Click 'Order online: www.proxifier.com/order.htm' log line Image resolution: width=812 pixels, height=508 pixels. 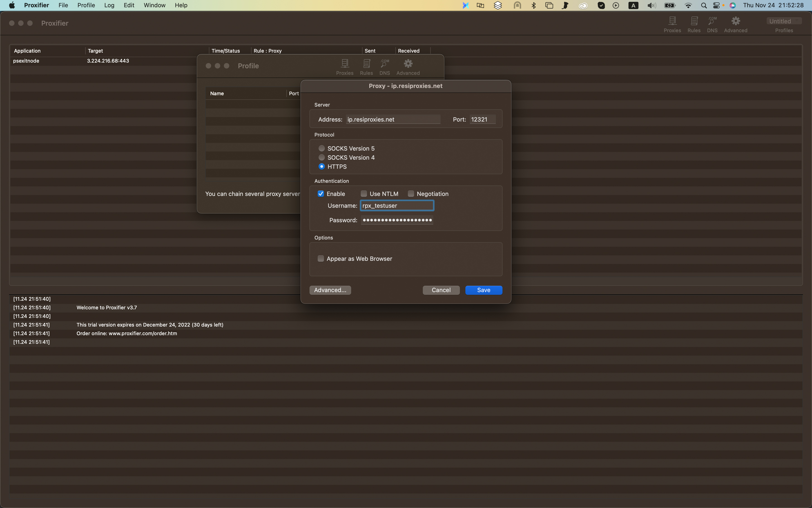pyautogui.click(x=127, y=333)
